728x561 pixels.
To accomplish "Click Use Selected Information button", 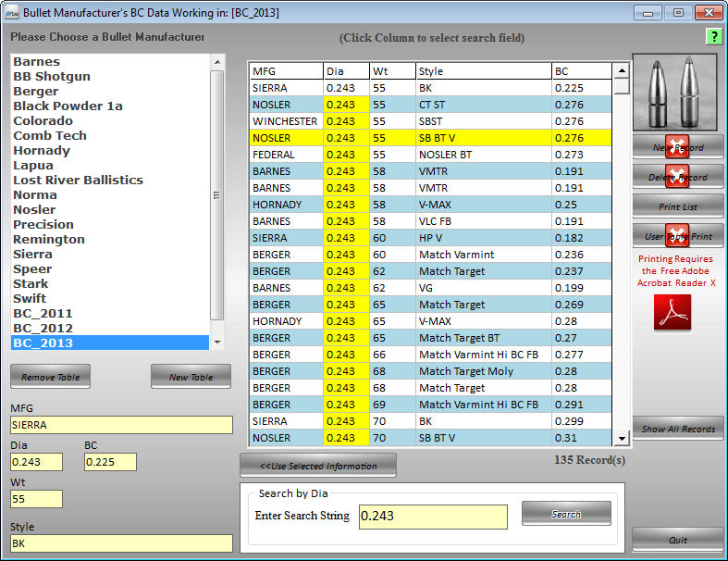I will pyautogui.click(x=318, y=466).
